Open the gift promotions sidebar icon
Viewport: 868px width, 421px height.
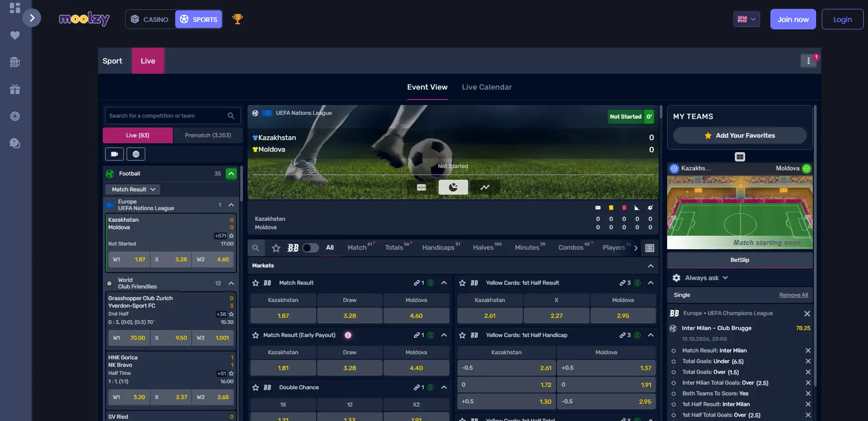[x=15, y=89]
